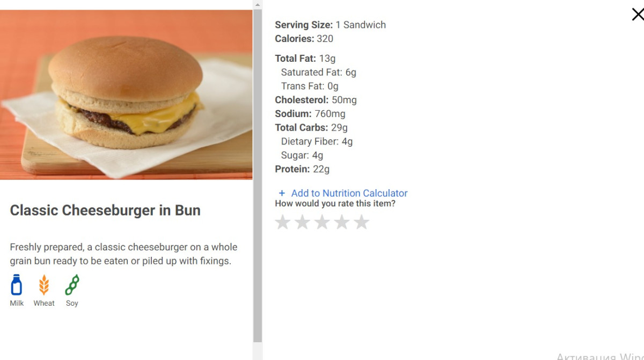644x360 pixels.
Task: Click the Calories: 320 line
Action: (304, 39)
